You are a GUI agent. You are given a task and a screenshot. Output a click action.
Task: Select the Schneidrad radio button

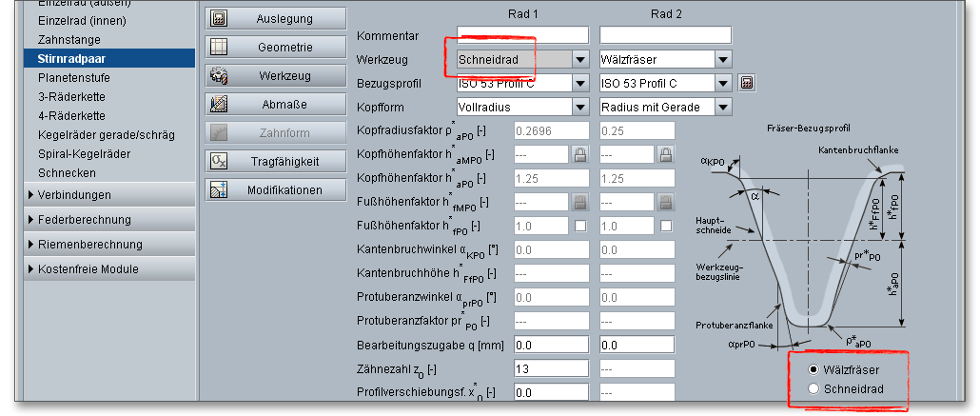point(813,388)
